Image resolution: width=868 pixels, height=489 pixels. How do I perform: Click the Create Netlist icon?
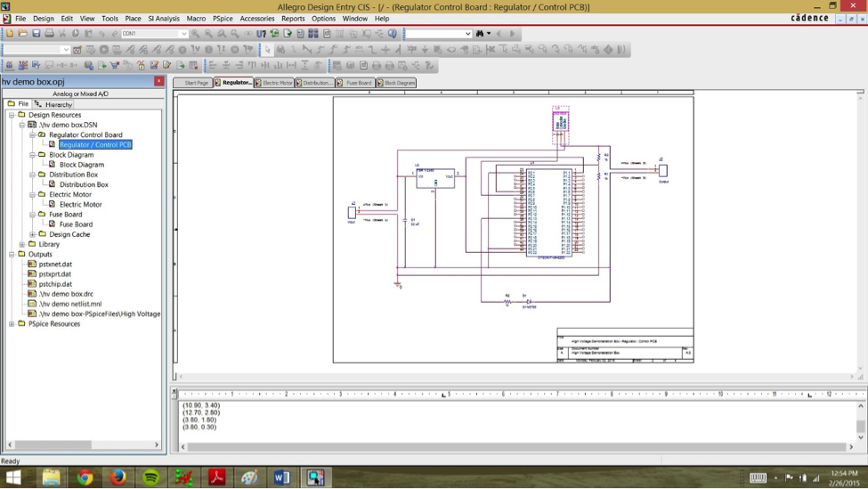(301, 33)
